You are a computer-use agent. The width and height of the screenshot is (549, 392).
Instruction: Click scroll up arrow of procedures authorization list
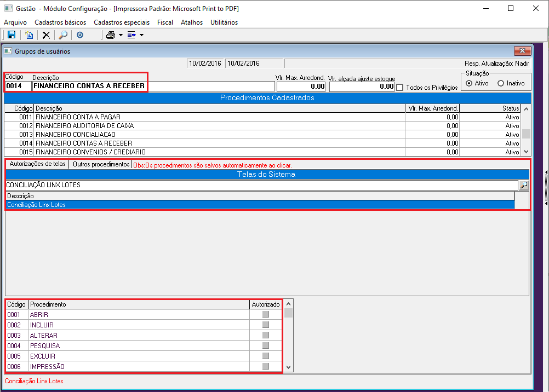coord(288,304)
